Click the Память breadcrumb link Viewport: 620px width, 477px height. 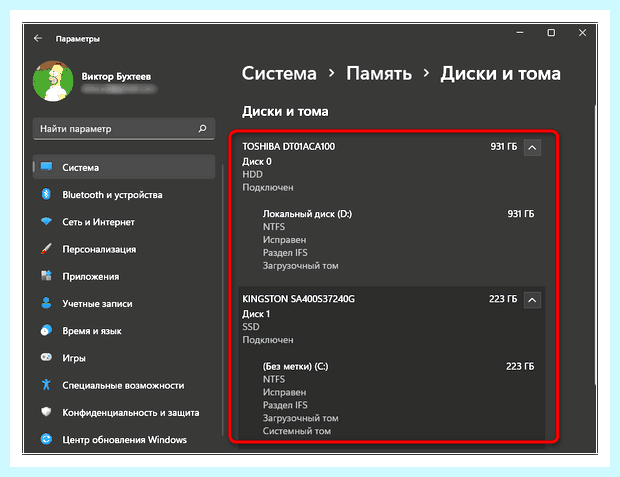click(379, 74)
